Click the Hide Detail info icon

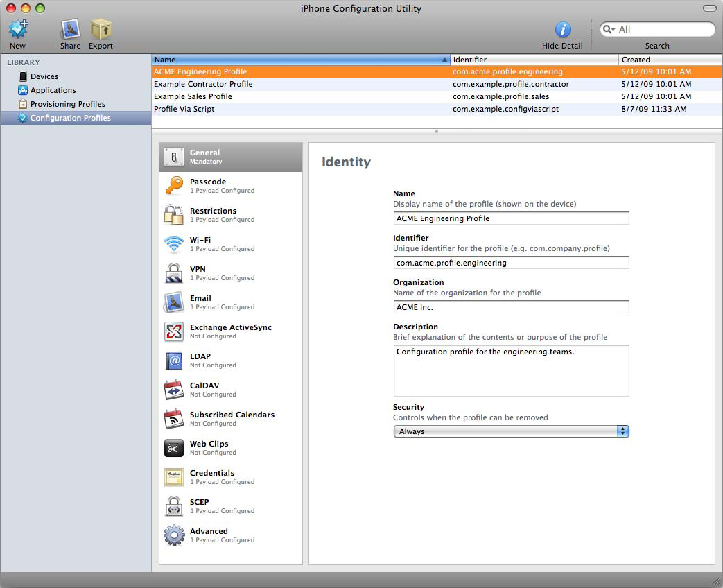pyautogui.click(x=563, y=30)
